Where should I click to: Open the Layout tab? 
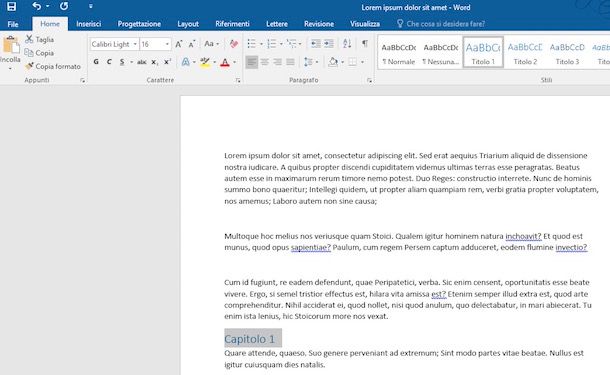(188, 24)
